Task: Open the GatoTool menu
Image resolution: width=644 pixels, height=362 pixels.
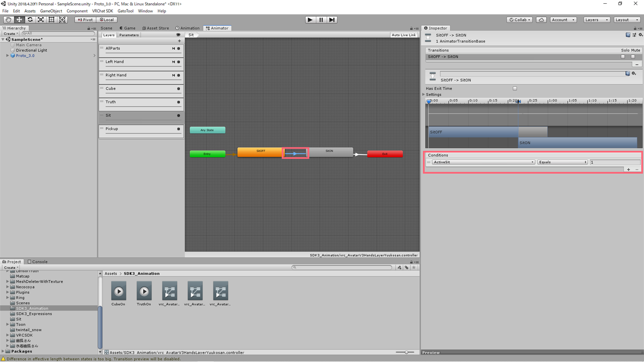Action: click(x=126, y=11)
